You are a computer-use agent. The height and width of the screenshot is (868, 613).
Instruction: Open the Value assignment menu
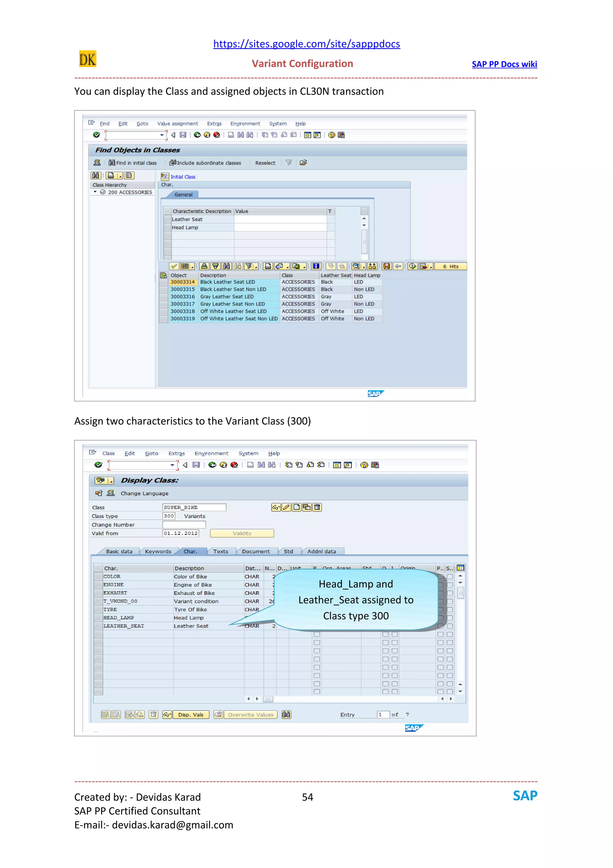coord(177,124)
